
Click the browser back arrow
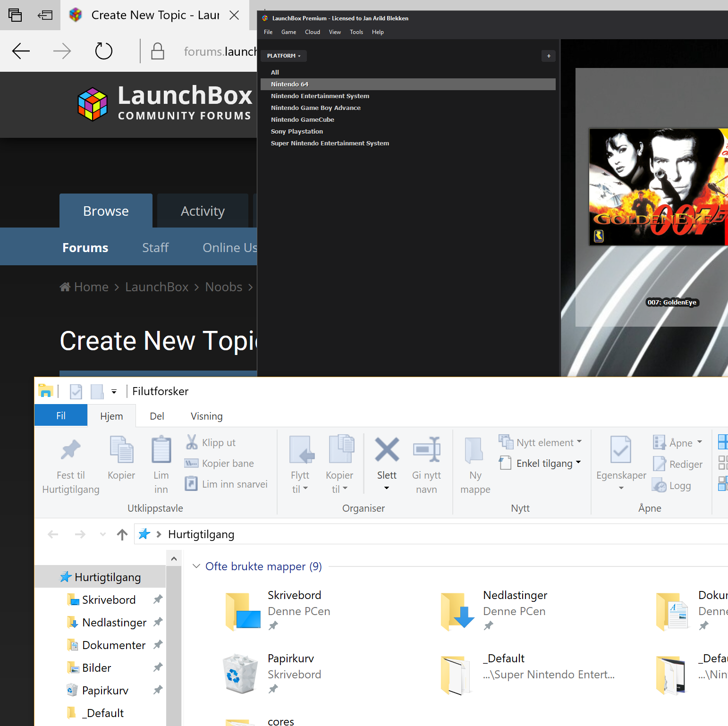(21, 51)
